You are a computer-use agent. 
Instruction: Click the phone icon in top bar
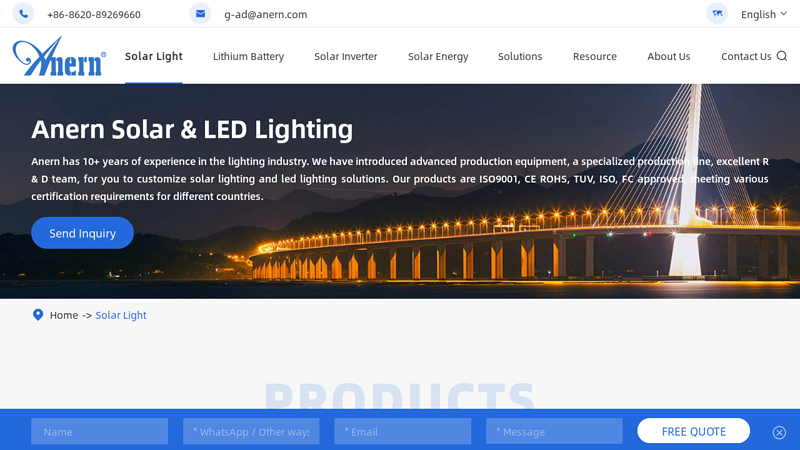(x=23, y=14)
